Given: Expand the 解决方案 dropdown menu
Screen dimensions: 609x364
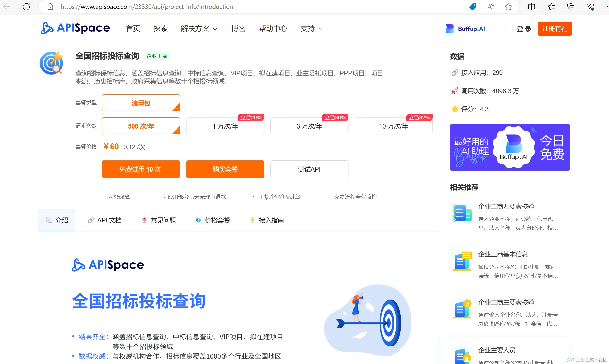Looking at the screenshot, I should click(x=199, y=29).
